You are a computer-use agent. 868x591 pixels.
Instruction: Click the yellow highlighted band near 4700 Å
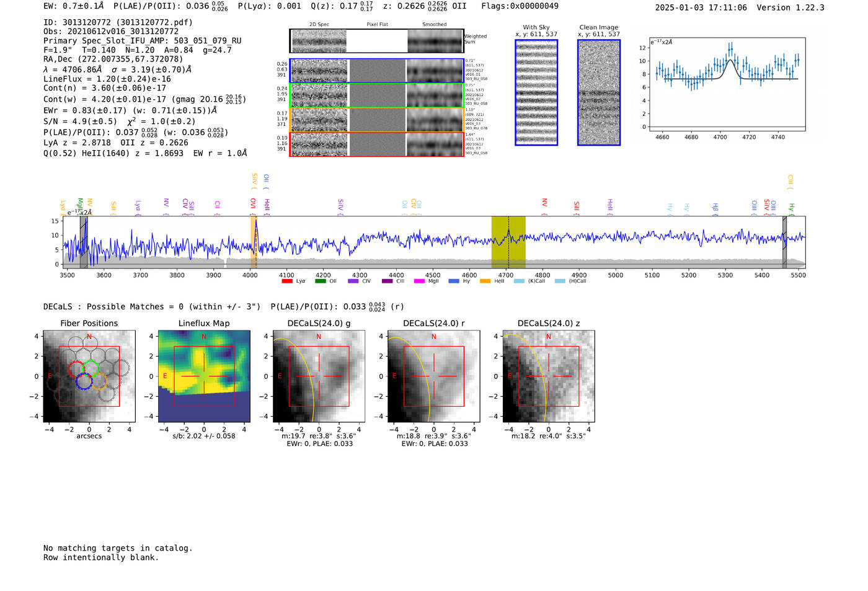point(508,242)
